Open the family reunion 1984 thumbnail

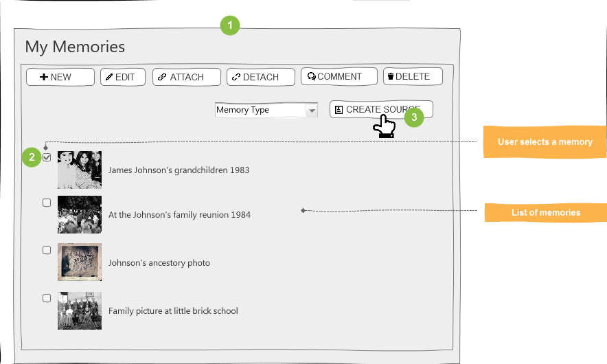coord(80,214)
